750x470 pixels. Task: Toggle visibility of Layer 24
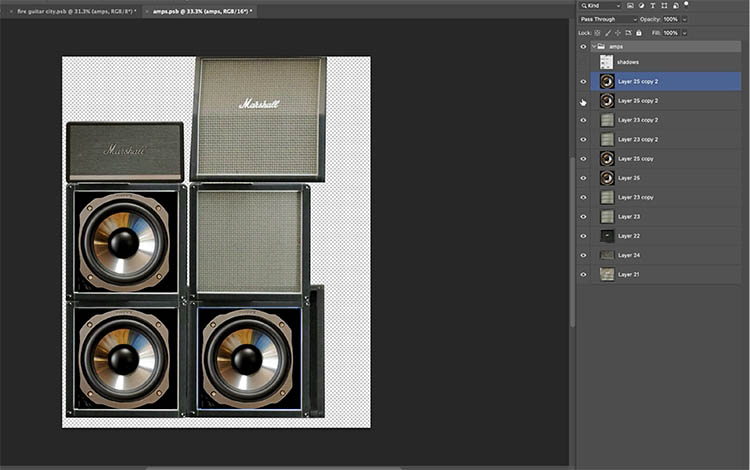click(x=583, y=255)
